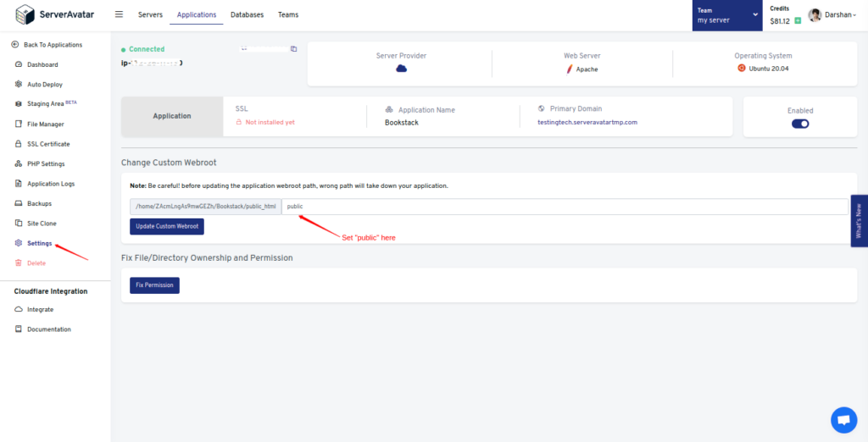Open the testingtech.serveravatartmp.com domain link
Viewport: 868px width, 442px height.
(x=587, y=122)
